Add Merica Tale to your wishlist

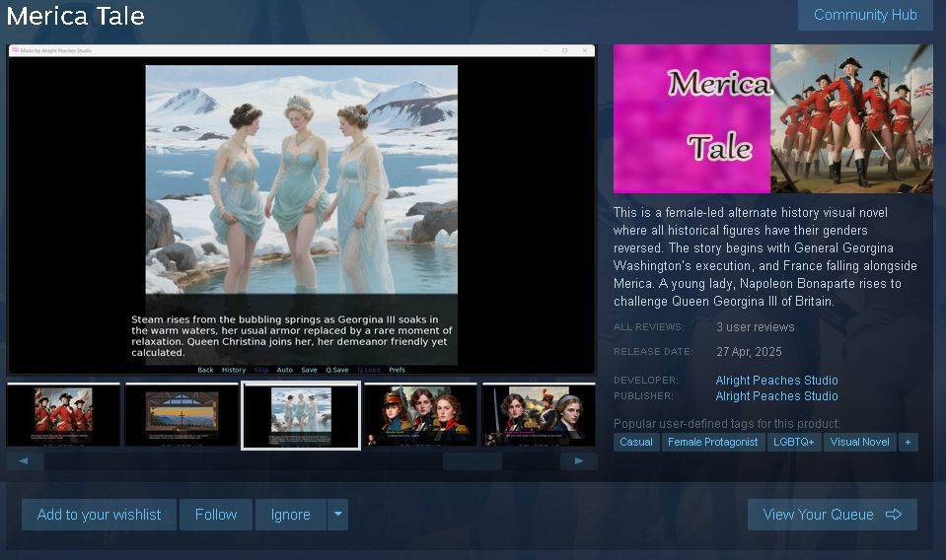point(99,515)
